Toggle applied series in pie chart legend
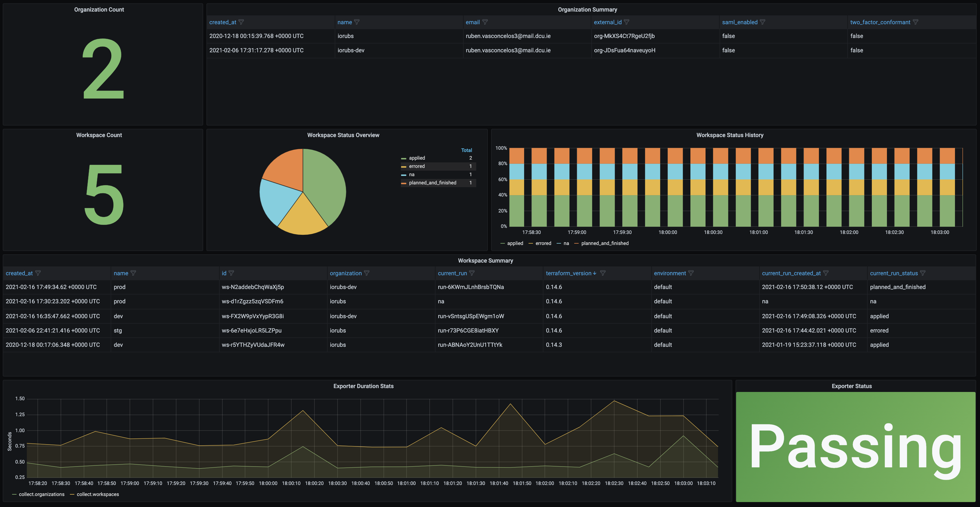The width and height of the screenshot is (980, 507). (416, 158)
